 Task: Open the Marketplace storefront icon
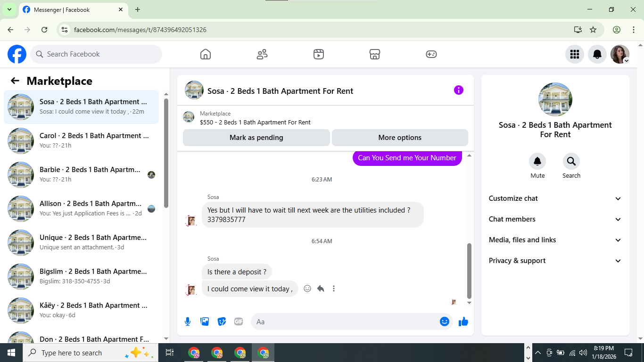point(375,54)
